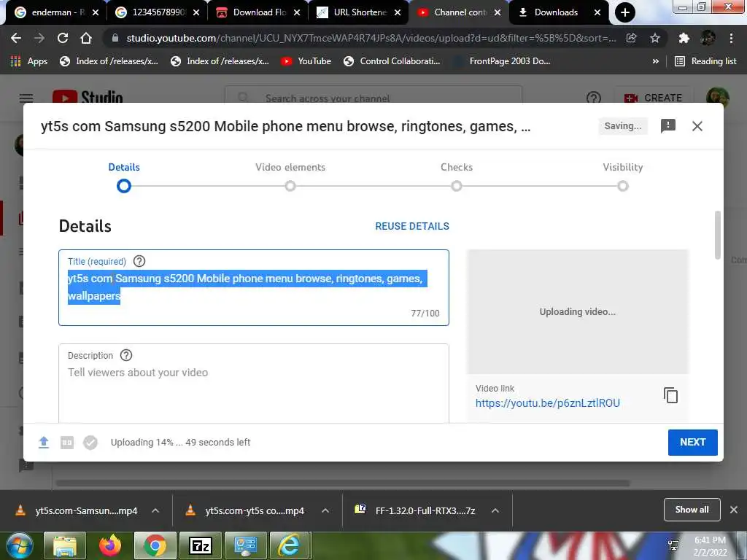Expand options for FF-1.32.0-Full-RTX3....7z download
The height and width of the screenshot is (560, 747).
point(495,510)
